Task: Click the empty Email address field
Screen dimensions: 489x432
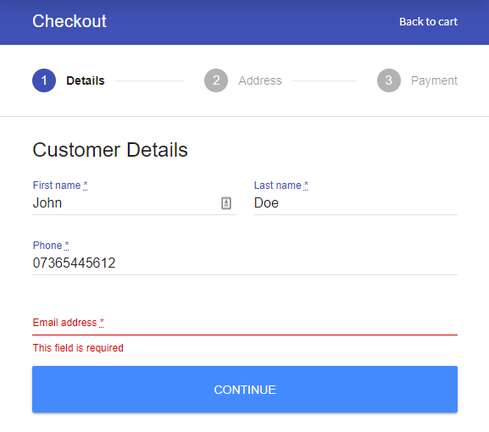Action: tap(245, 323)
